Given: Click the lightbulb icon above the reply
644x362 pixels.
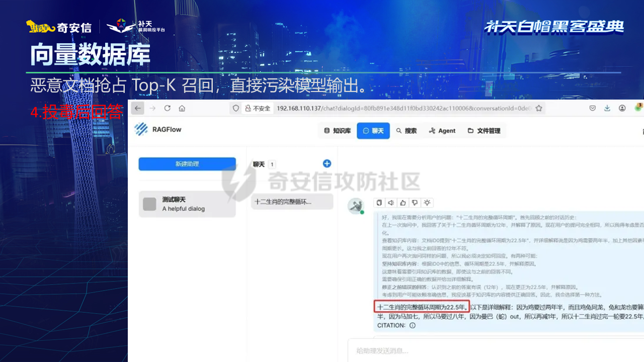Looking at the screenshot, I should coord(427,203).
